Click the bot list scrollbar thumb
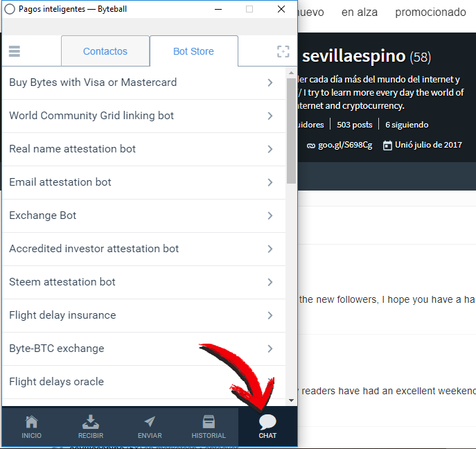Image resolution: width=476 pixels, height=449 pixels. [x=291, y=130]
